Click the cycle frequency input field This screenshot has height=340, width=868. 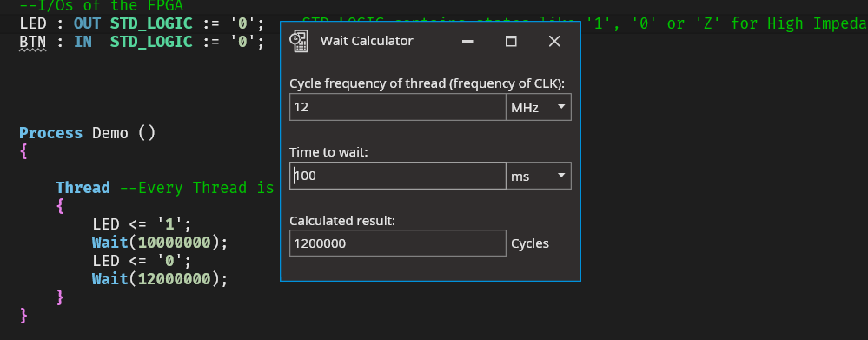tap(397, 107)
